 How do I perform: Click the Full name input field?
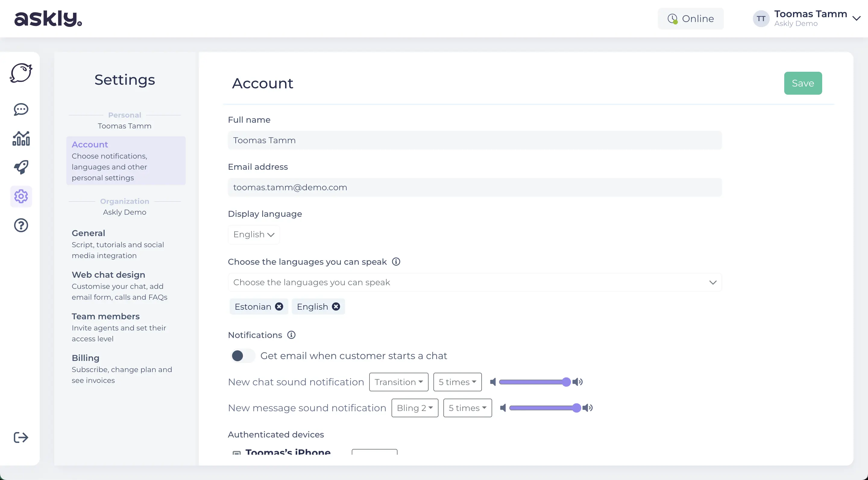coord(474,141)
